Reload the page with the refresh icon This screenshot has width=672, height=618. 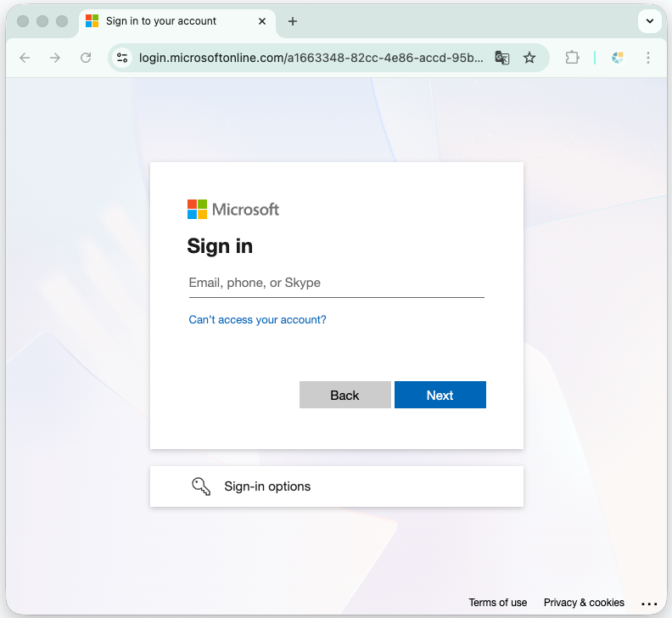(x=86, y=58)
